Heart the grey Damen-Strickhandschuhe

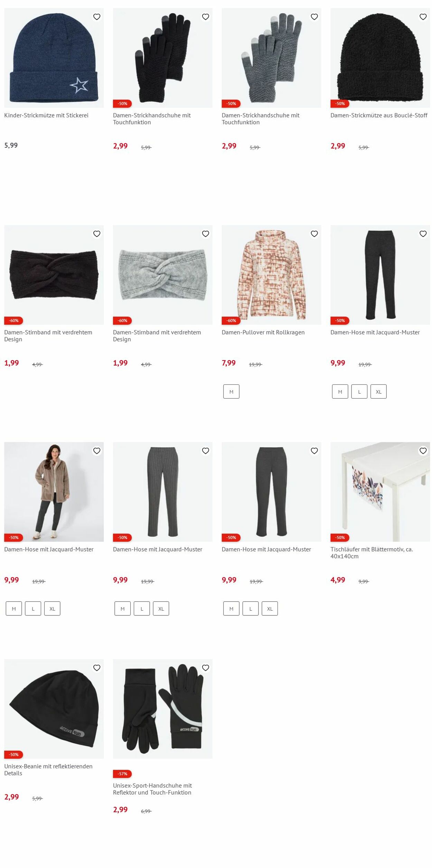click(314, 17)
